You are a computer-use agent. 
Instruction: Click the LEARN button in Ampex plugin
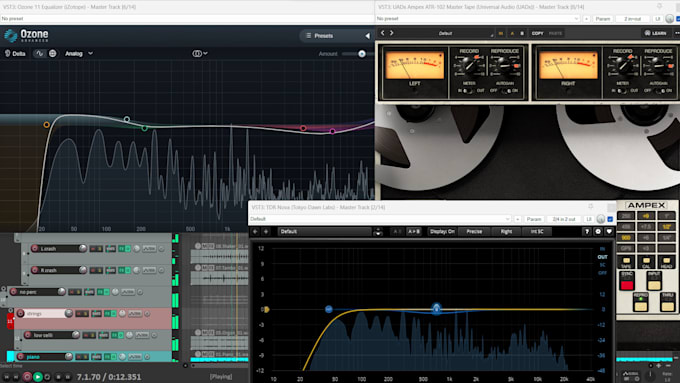(655, 33)
